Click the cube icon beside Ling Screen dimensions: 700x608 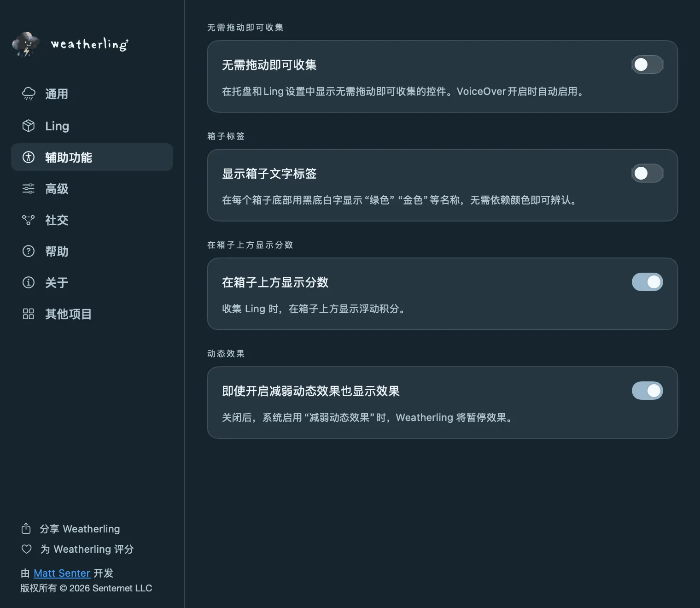point(29,126)
